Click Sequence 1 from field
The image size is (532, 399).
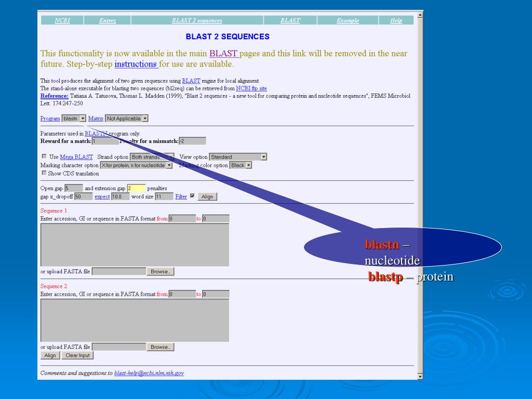(182, 219)
